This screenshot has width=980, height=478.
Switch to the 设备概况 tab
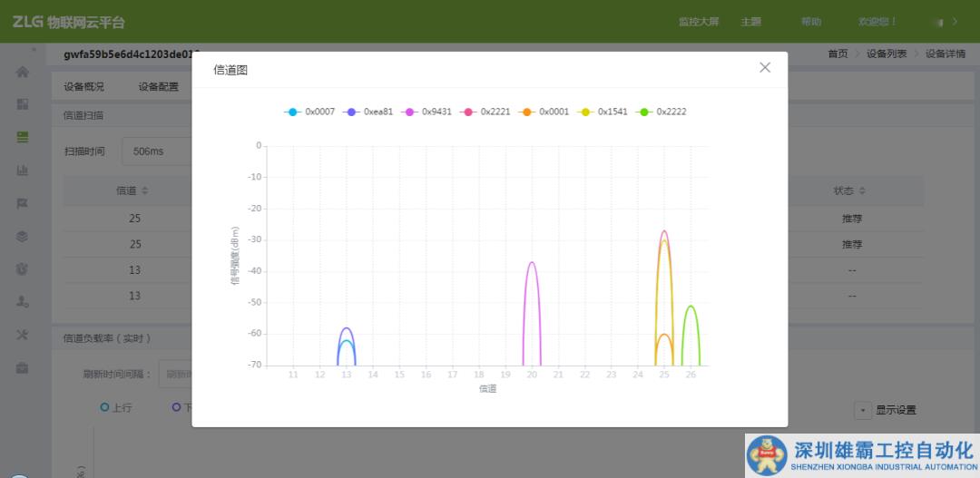[83, 87]
